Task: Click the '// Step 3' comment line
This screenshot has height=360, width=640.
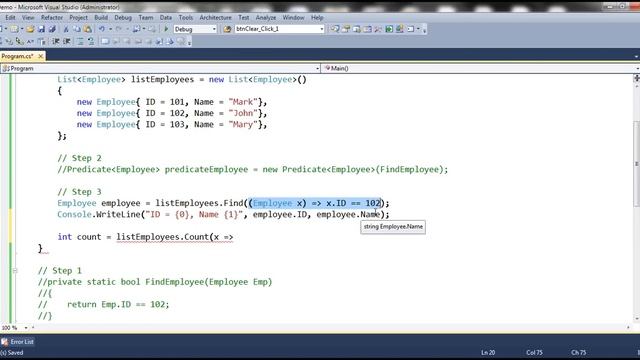Action: [x=80, y=192]
